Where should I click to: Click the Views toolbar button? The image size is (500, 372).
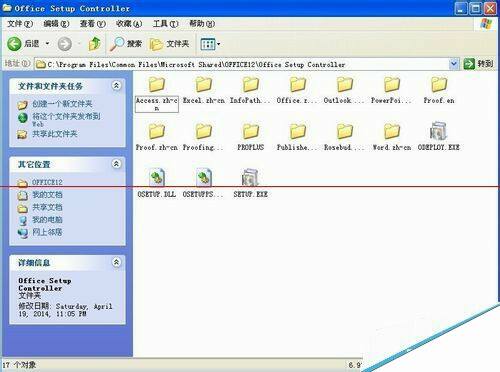207,44
